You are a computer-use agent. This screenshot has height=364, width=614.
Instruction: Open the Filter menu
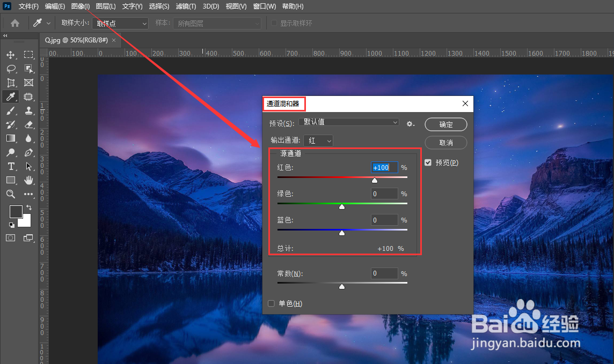[x=186, y=6]
